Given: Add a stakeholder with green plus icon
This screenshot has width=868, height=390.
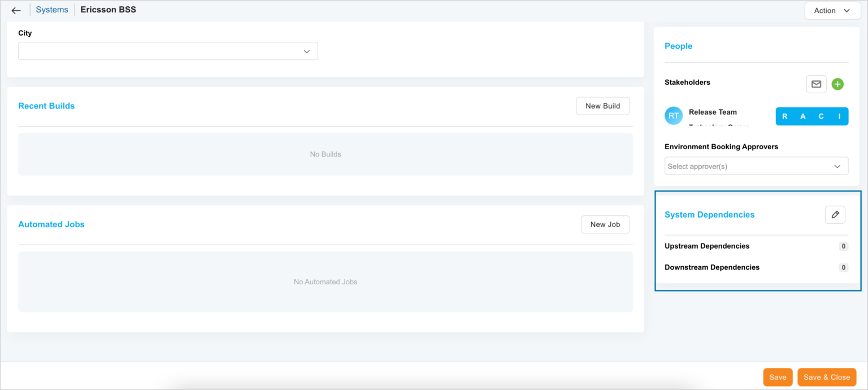Looking at the screenshot, I should point(837,84).
